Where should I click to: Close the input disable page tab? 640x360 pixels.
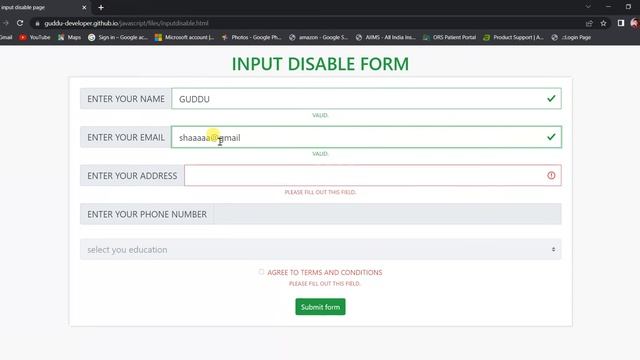pos(84,7)
